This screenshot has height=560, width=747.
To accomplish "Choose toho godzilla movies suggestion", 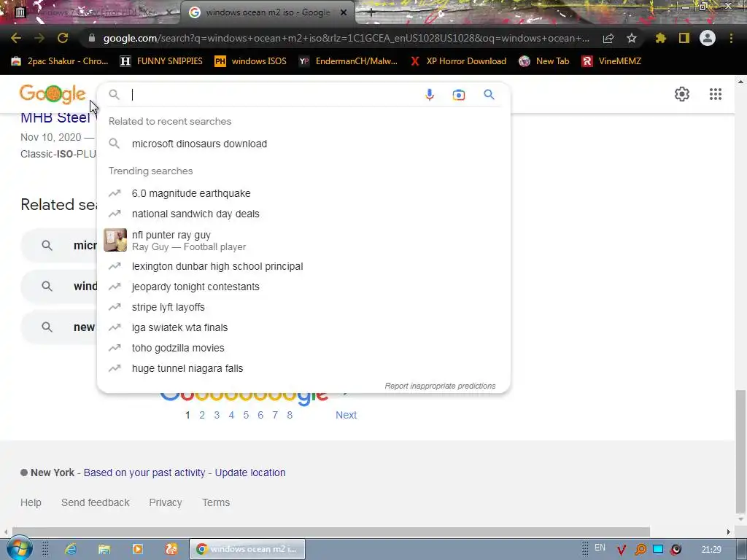I will click(303, 348).
